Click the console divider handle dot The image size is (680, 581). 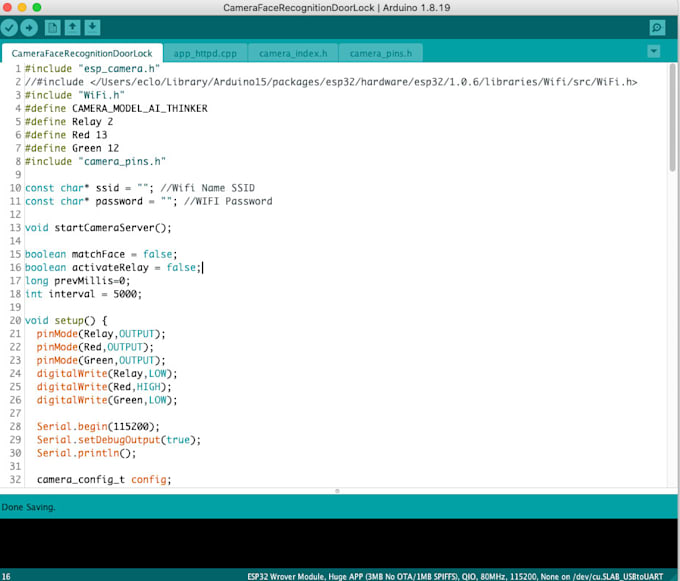tap(337, 491)
